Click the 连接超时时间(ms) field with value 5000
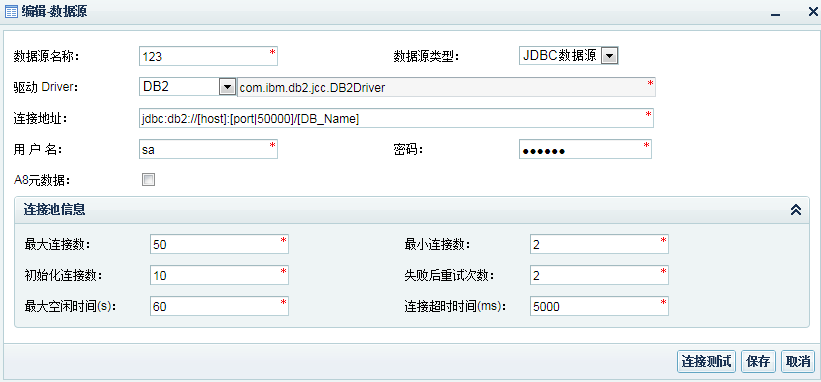821x382 pixels. click(599, 306)
